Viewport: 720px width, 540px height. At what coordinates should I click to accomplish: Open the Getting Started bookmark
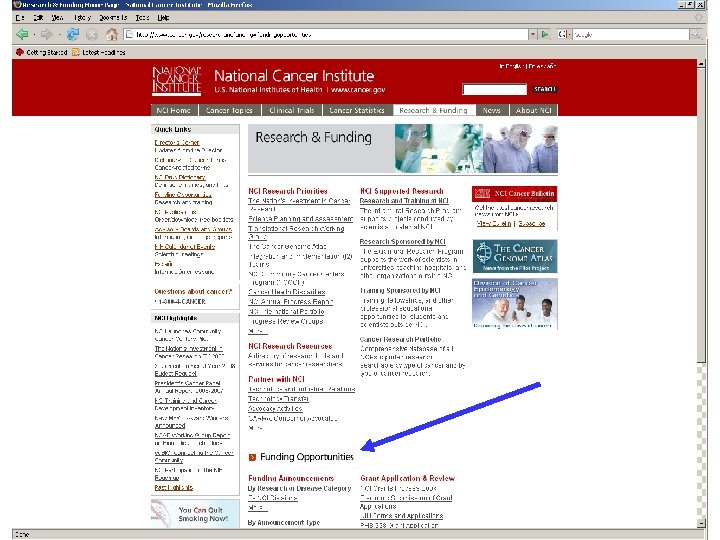42,52
